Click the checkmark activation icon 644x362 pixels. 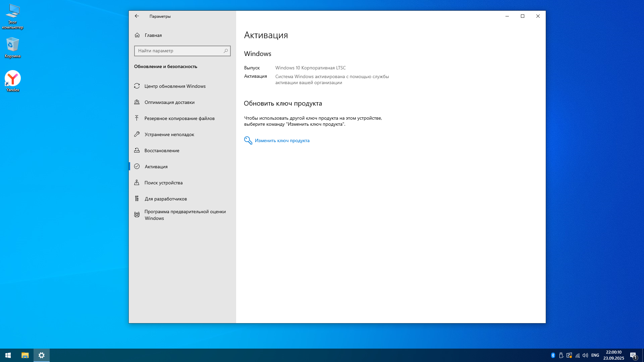click(137, 166)
